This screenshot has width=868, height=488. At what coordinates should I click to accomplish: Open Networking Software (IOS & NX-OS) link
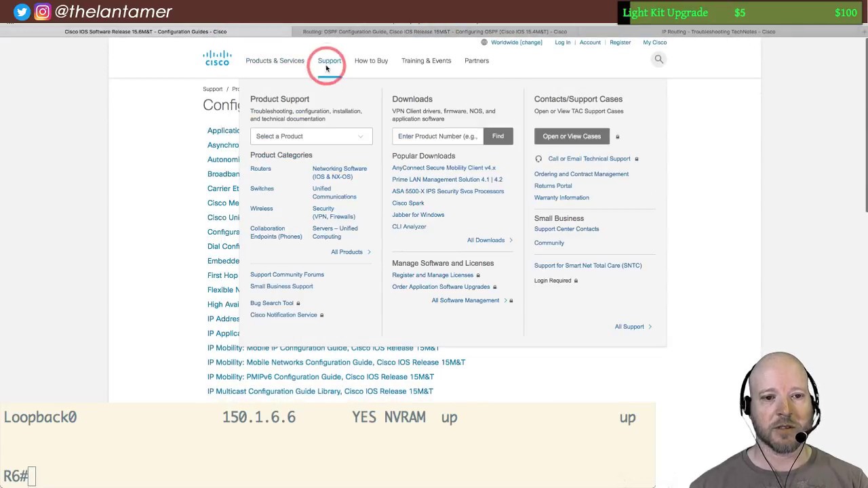coord(339,173)
